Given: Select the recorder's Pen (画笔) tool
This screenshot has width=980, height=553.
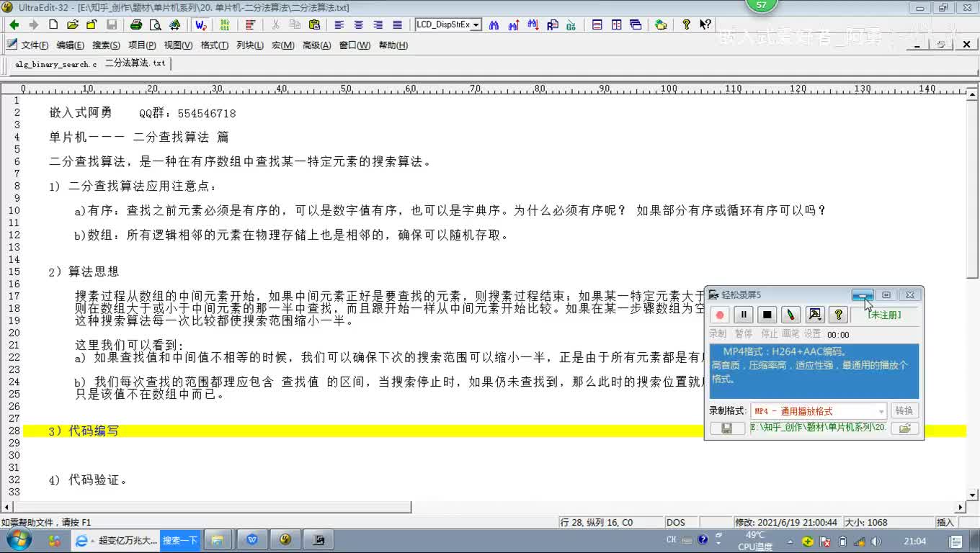Looking at the screenshot, I should click(x=791, y=315).
